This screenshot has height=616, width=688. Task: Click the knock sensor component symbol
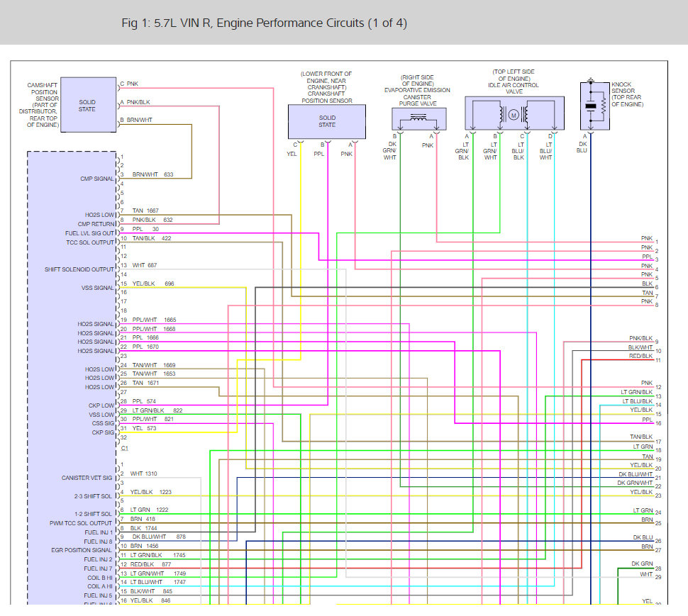[x=594, y=106]
